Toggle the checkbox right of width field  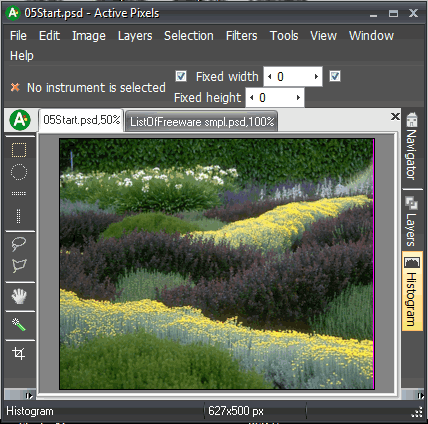(335, 76)
